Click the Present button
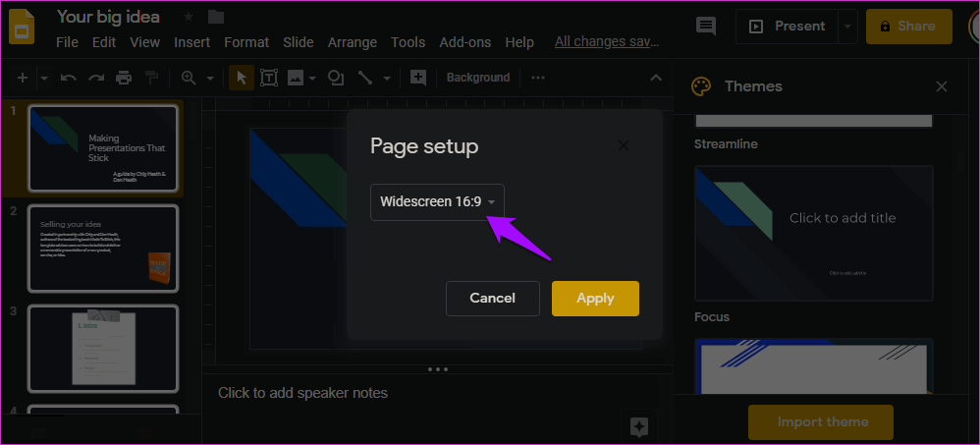Screen dimensions: 980x445 [x=788, y=27]
